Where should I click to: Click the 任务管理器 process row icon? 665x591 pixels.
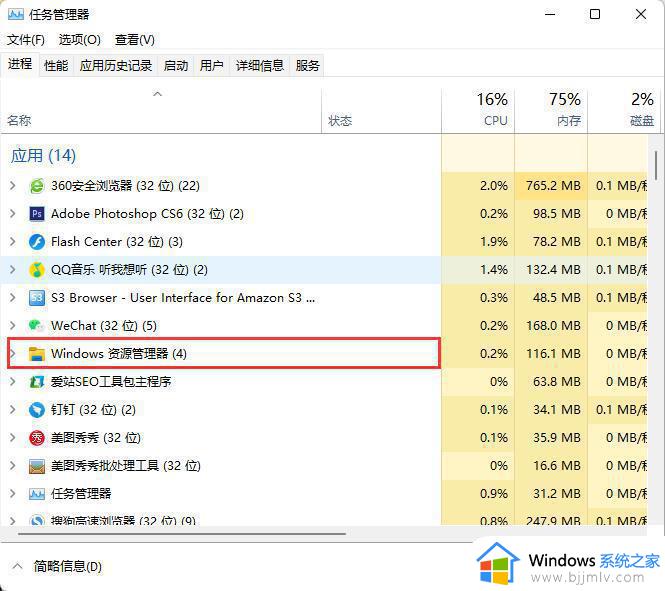37,493
